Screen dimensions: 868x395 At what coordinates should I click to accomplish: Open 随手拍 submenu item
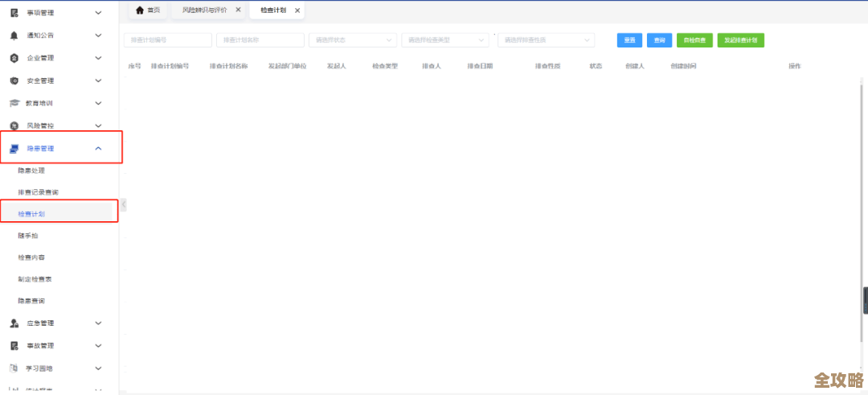coord(28,236)
